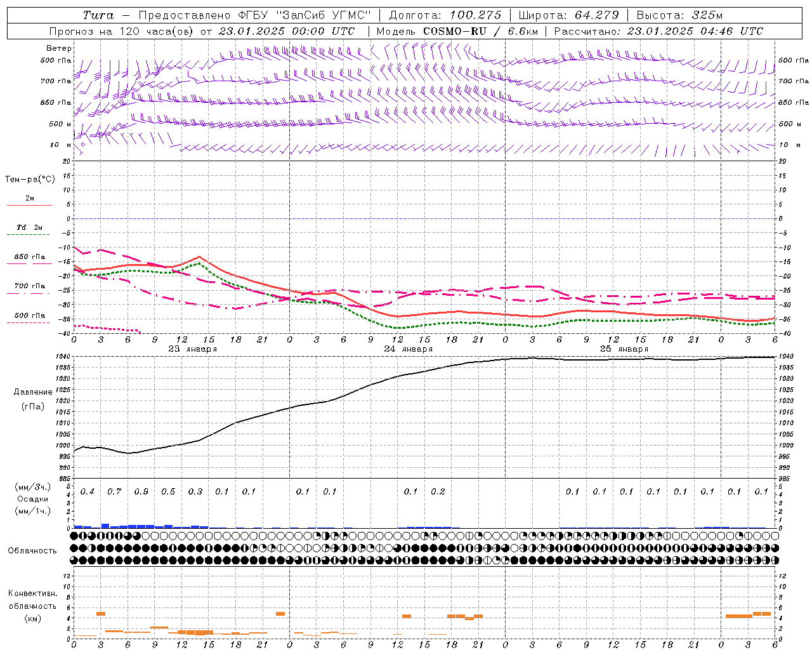Image resolution: width=812 pixels, height=650 pixels.
Task: Click the "Конвективн." convective cloud label
Action: [x=32, y=594]
